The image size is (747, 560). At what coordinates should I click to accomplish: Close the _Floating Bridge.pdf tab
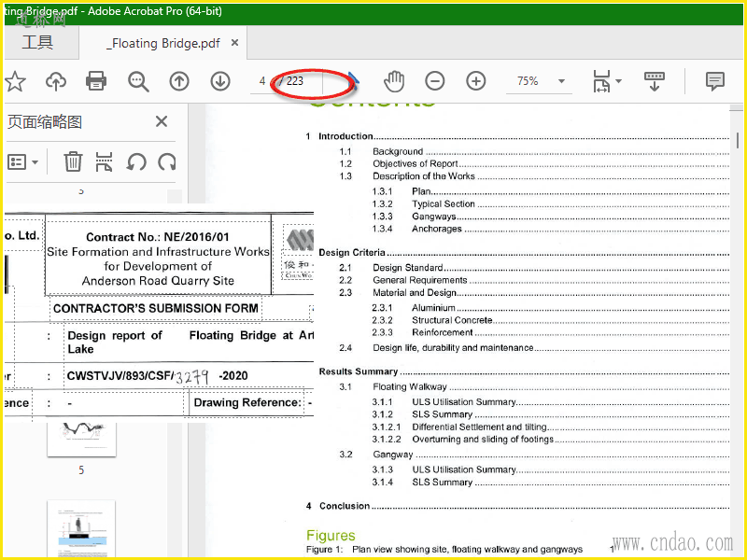[x=234, y=43]
